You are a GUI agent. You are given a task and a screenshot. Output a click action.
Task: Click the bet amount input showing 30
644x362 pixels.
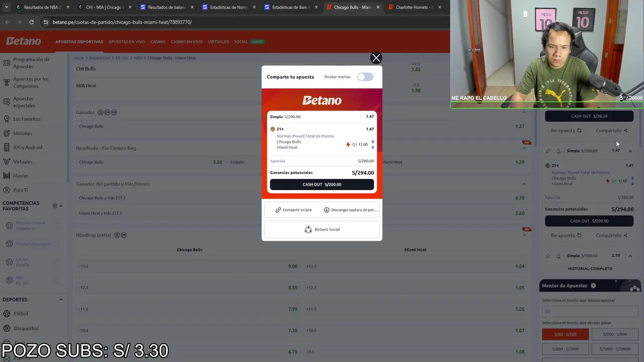pyautogui.click(x=590, y=311)
